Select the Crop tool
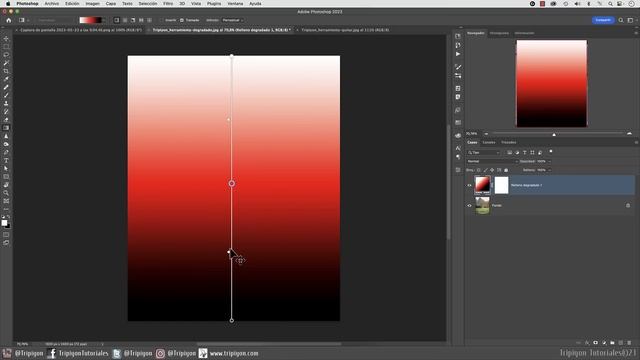This screenshot has height=360, width=640. (6, 71)
